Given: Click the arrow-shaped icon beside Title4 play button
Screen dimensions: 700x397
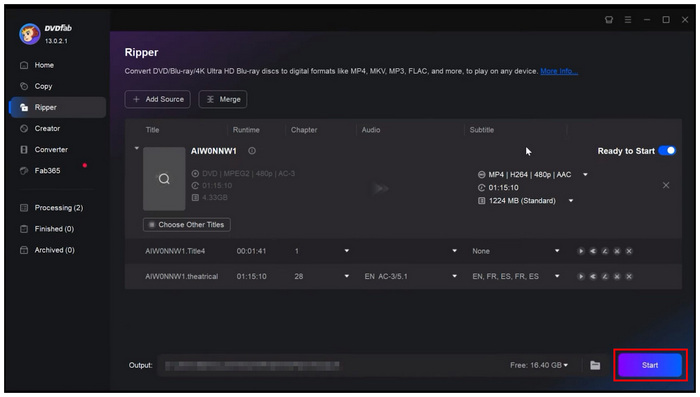Looking at the screenshot, I should [x=593, y=251].
